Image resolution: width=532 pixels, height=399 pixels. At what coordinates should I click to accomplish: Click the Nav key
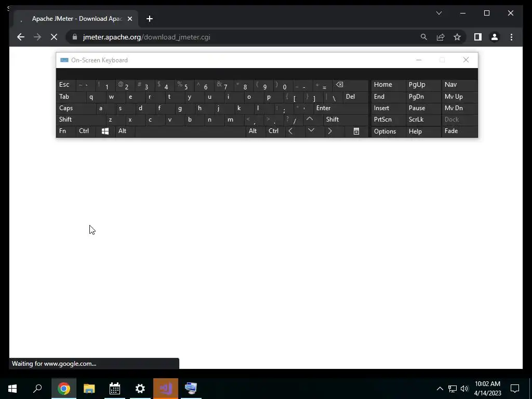pos(459,85)
